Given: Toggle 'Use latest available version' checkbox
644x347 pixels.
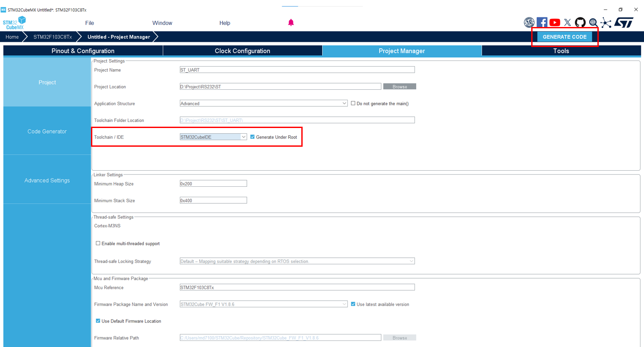Looking at the screenshot, I should click(x=353, y=304).
